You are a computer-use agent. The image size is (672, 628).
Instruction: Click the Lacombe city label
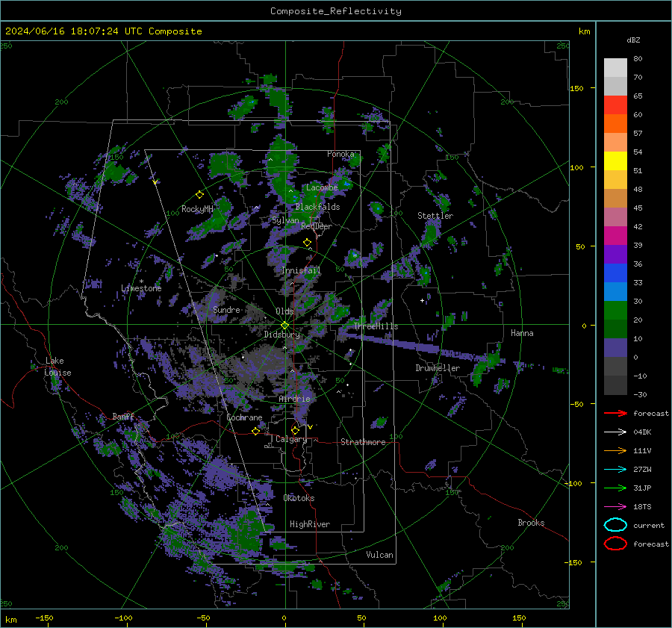pyautogui.click(x=322, y=187)
